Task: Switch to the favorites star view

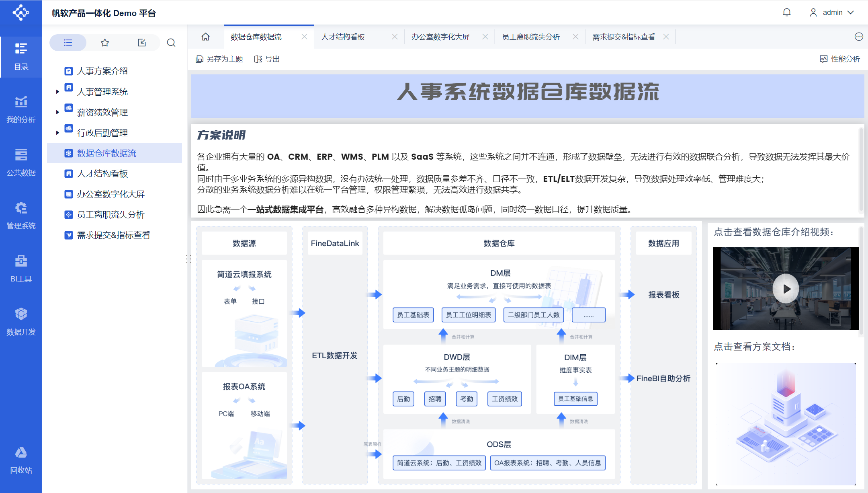Action: 105,43
